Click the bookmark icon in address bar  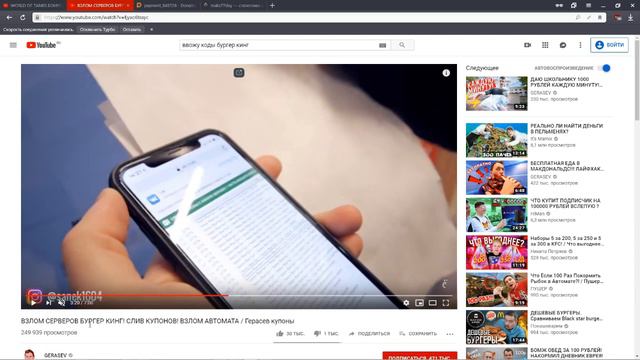pos(600,18)
